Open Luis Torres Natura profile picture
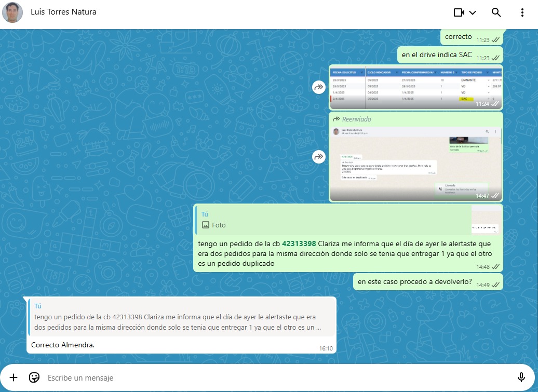The image size is (538, 392). coord(12,12)
